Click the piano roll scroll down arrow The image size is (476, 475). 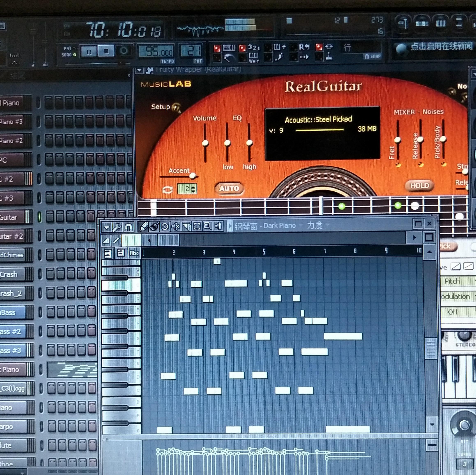tap(431, 425)
